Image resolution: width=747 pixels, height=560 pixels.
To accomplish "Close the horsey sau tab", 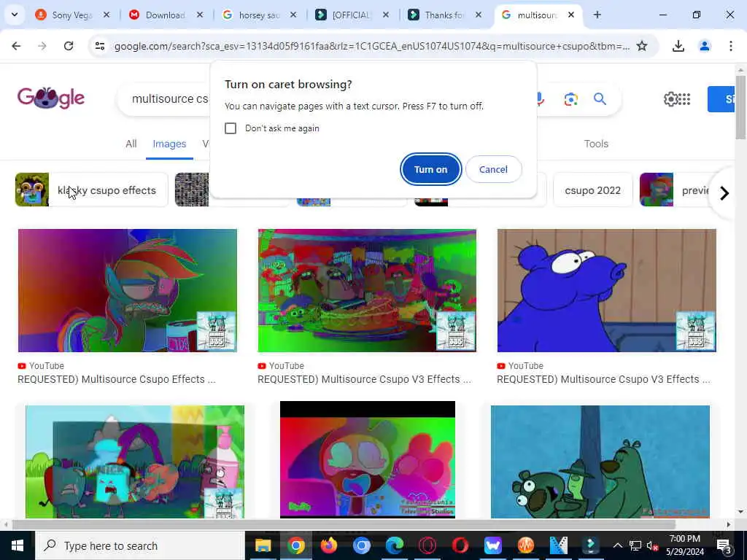I will tap(293, 15).
